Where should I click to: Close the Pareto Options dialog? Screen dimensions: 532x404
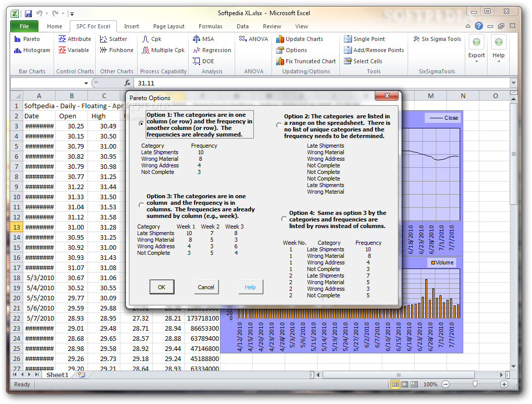386,96
